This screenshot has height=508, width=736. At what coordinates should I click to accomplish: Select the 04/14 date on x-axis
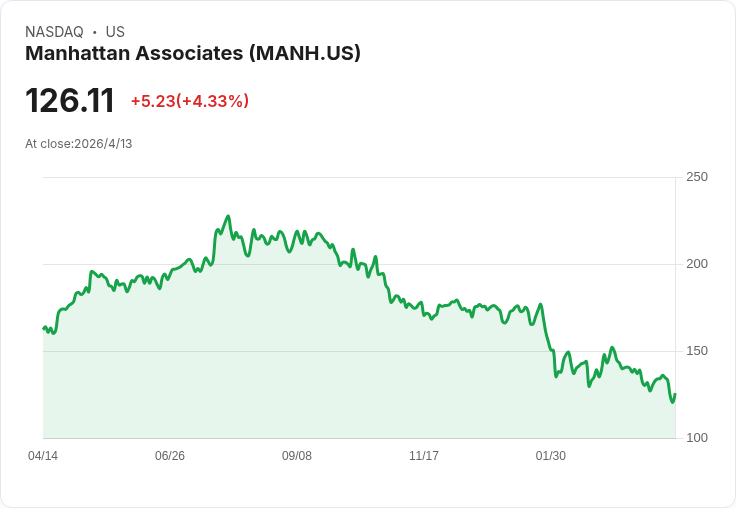43,456
